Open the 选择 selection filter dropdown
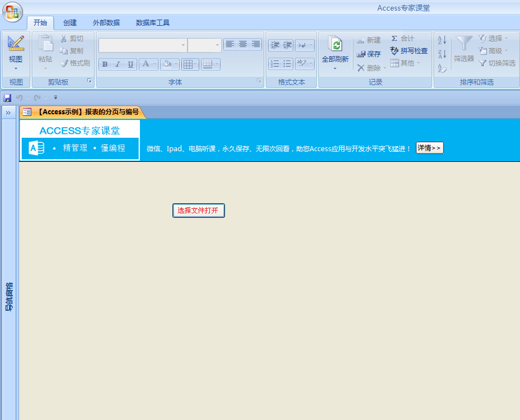 (493, 39)
